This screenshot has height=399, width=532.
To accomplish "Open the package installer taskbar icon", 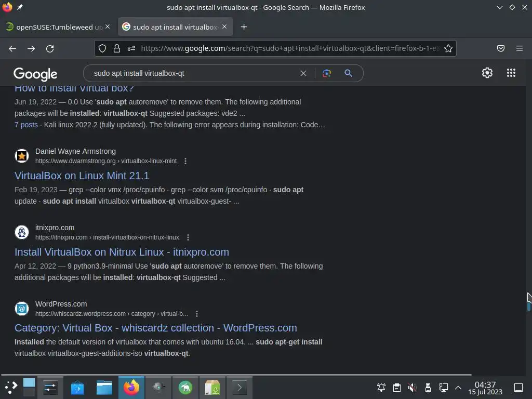I will 212,388.
